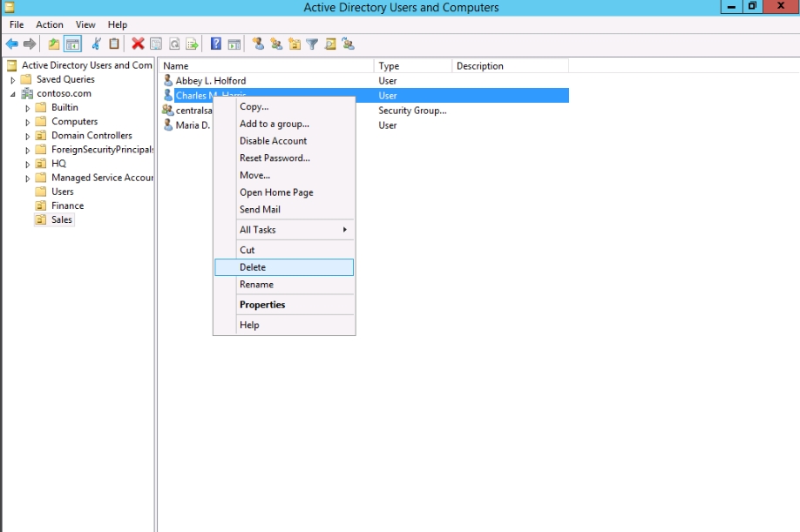Go up one level using folder icon
The width and height of the screenshot is (800, 532).
[x=53, y=44]
